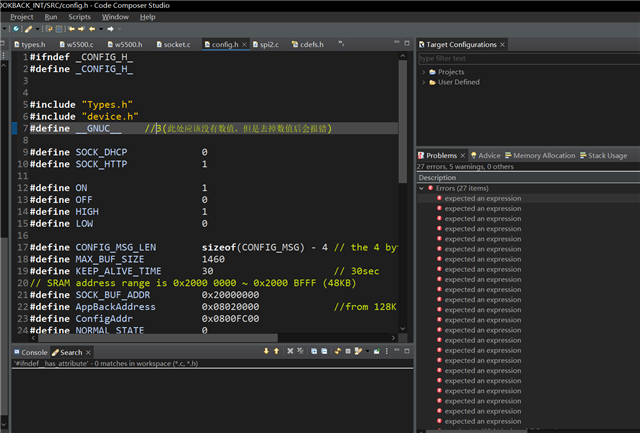Show previous match arrow in Search panel

pyautogui.click(x=276, y=352)
